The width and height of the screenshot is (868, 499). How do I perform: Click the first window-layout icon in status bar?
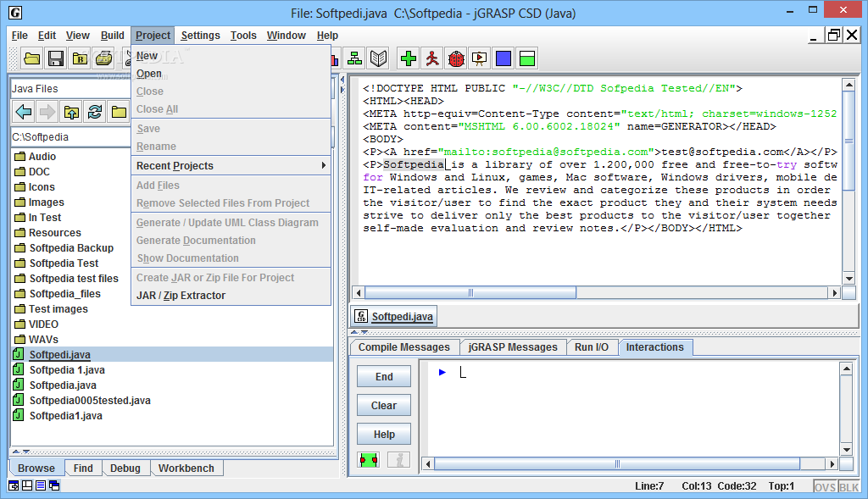point(14,485)
